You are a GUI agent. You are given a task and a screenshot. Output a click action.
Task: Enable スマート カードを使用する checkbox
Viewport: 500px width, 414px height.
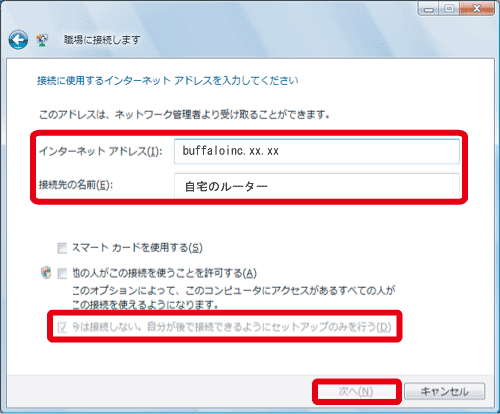point(62,248)
